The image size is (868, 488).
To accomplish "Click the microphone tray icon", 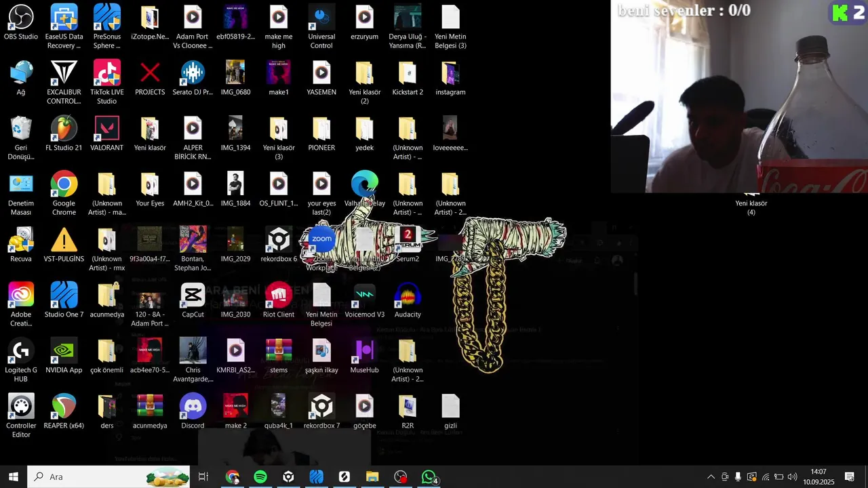I will (738, 477).
